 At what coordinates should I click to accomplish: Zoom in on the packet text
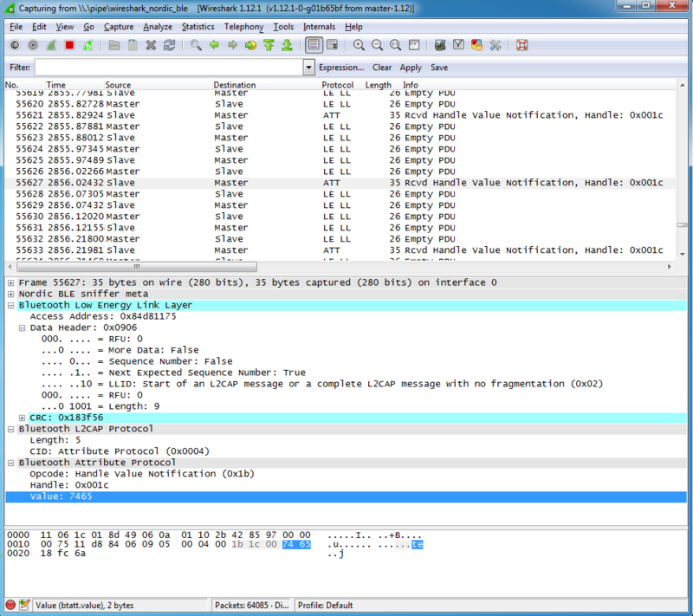coord(359,45)
